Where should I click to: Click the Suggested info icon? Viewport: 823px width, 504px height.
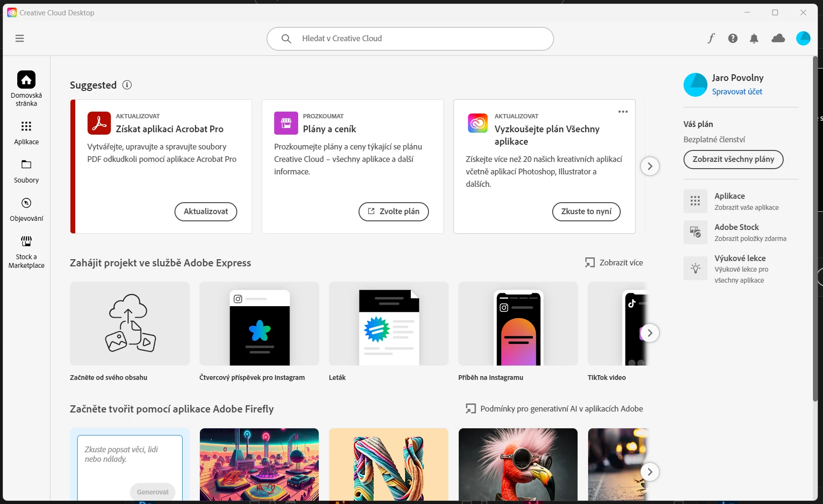pyautogui.click(x=127, y=85)
